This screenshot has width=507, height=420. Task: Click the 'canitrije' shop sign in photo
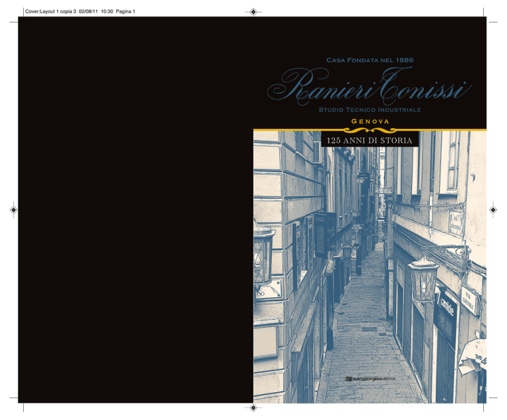(x=447, y=307)
